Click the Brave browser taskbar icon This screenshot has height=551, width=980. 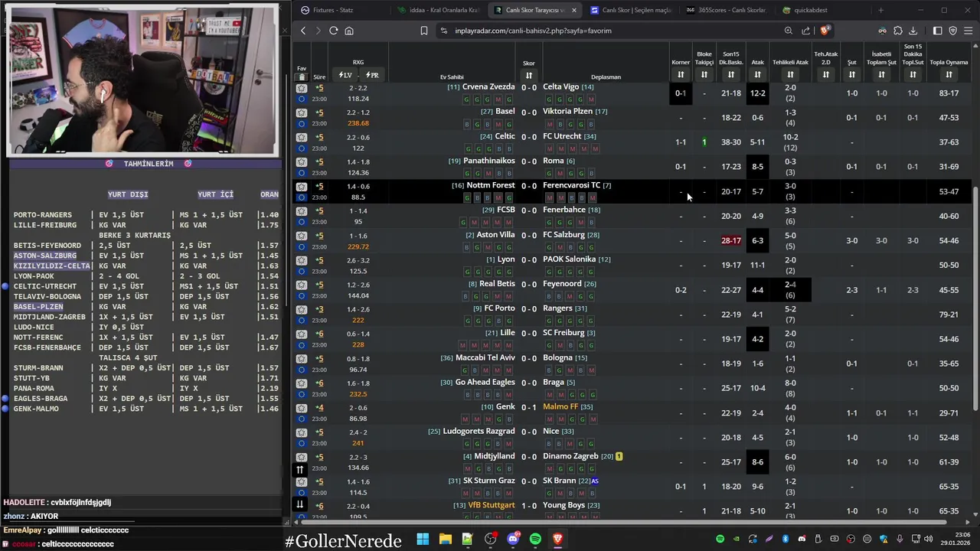(x=557, y=540)
